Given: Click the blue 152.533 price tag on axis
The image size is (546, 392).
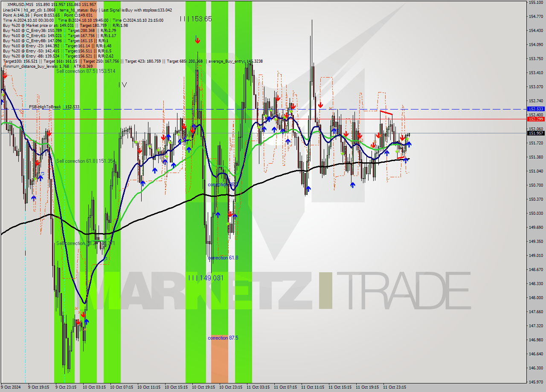Looking at the screenshot, I should [536, 109].
